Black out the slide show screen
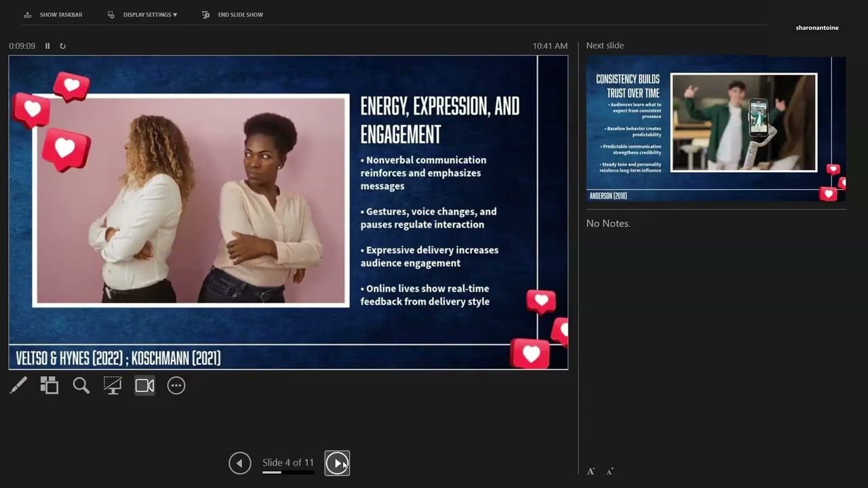 [x=113, y=386]
